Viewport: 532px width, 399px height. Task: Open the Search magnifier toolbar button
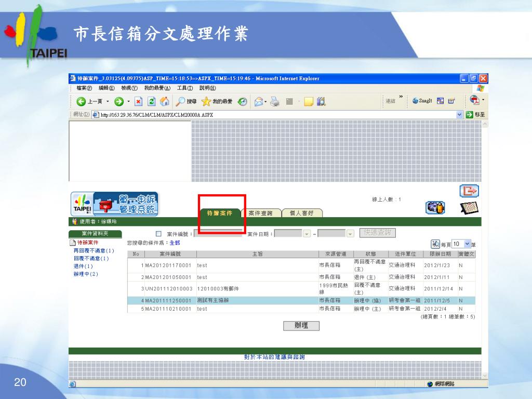(x=187, y=101)
